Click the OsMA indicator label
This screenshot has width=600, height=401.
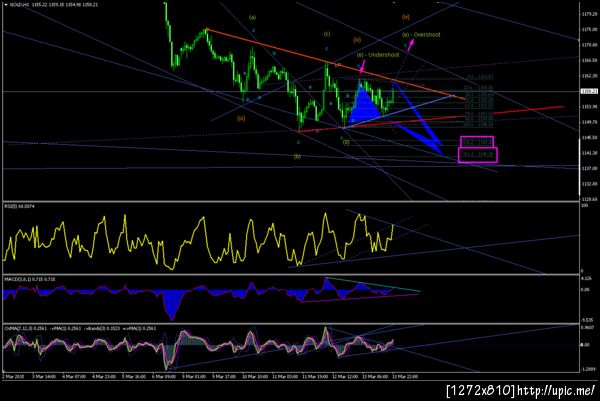[80, 328]
